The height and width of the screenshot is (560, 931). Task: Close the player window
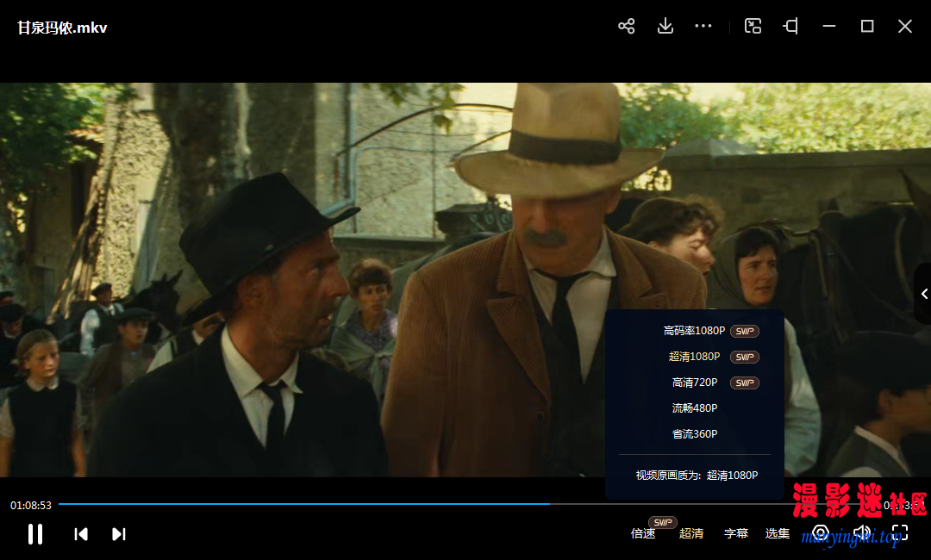(x=905, y=26)
